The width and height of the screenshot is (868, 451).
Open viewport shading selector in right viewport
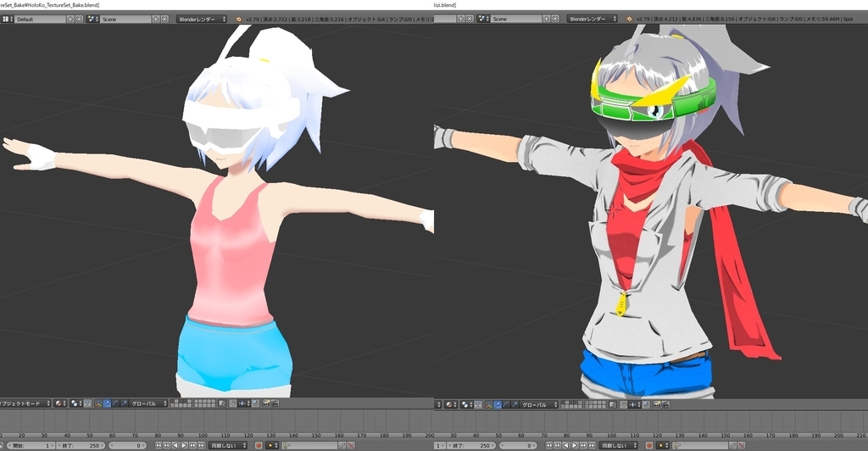click(449, 405)
